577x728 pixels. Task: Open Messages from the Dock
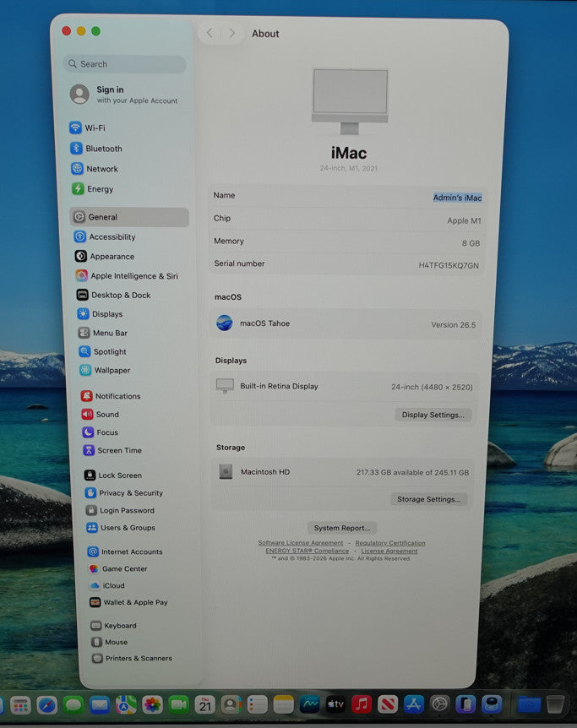click(x=73, y=706)
